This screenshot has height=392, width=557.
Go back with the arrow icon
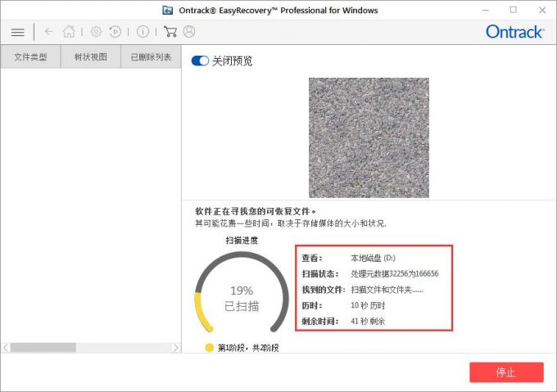(48, 32)
